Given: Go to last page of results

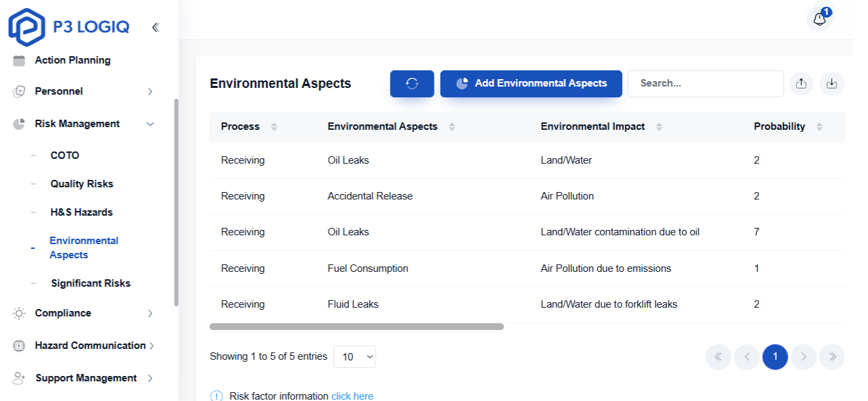Looking at the screenshot, I should pyautogui.click(x=832, y=356).
